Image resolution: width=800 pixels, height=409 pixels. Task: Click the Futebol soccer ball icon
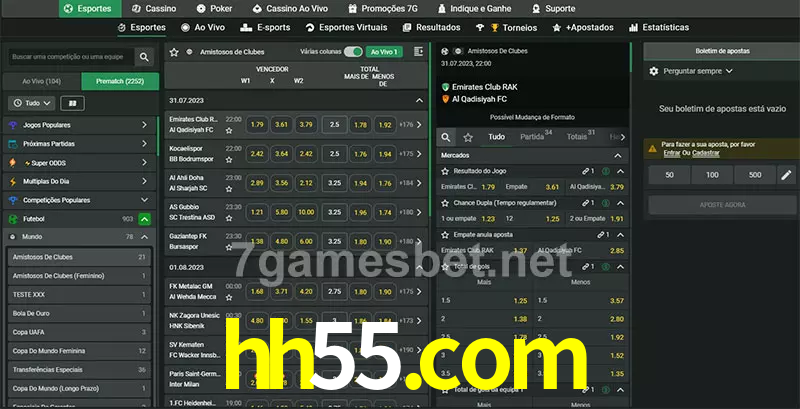coord(13,219)
